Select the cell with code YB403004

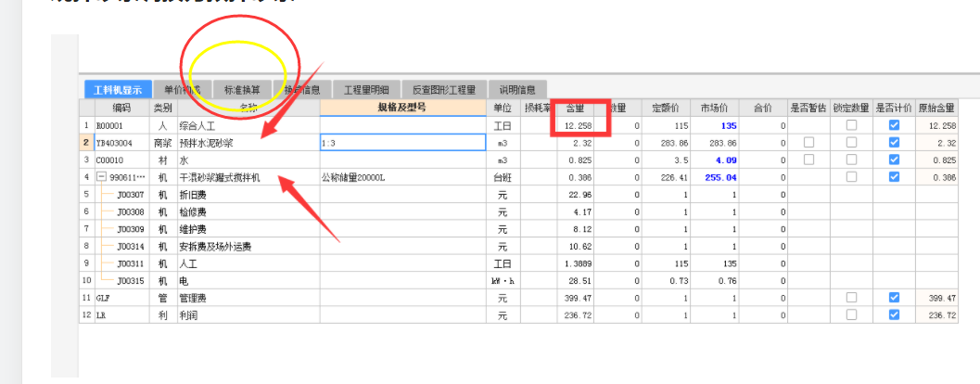click(121, 143)
